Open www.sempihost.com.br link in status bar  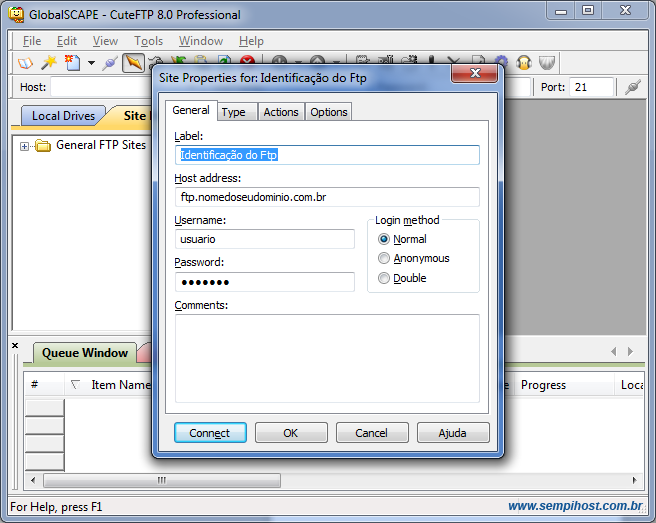tap(575, 506)
